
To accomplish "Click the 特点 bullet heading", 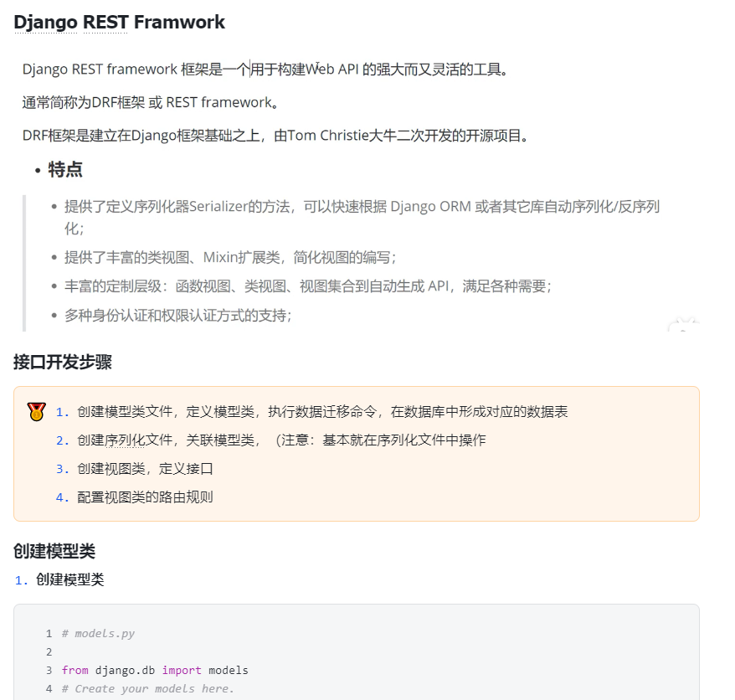I will 65,170.
